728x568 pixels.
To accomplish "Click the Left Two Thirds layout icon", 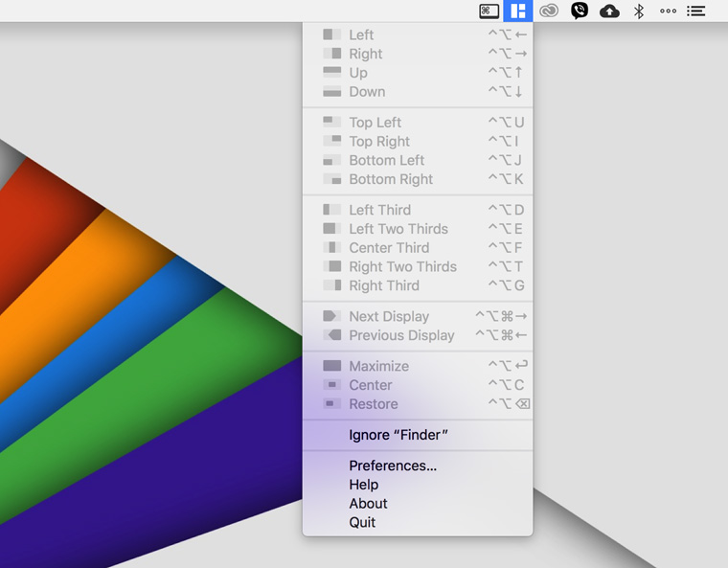I will (x=332, y=229).
